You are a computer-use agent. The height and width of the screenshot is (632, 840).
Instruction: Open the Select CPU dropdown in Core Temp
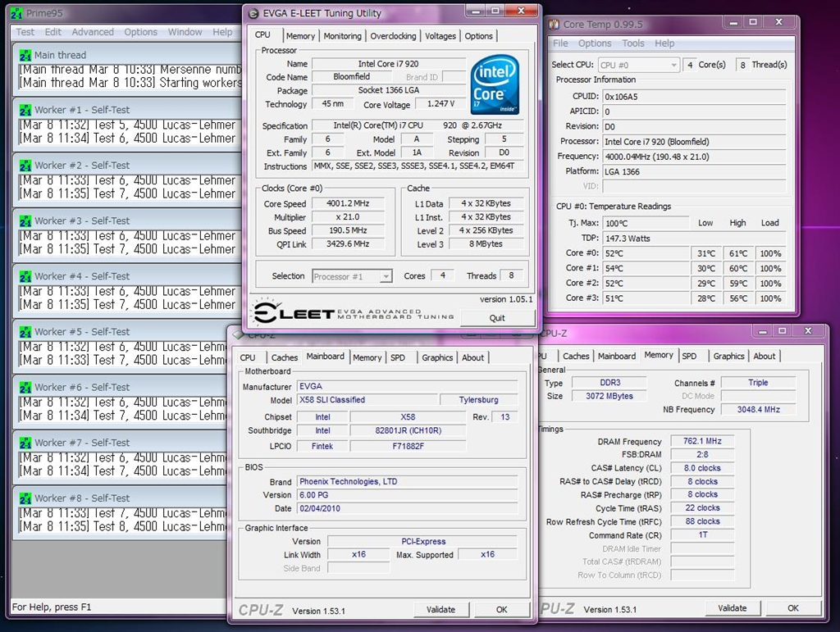click(x=638, y=65)
